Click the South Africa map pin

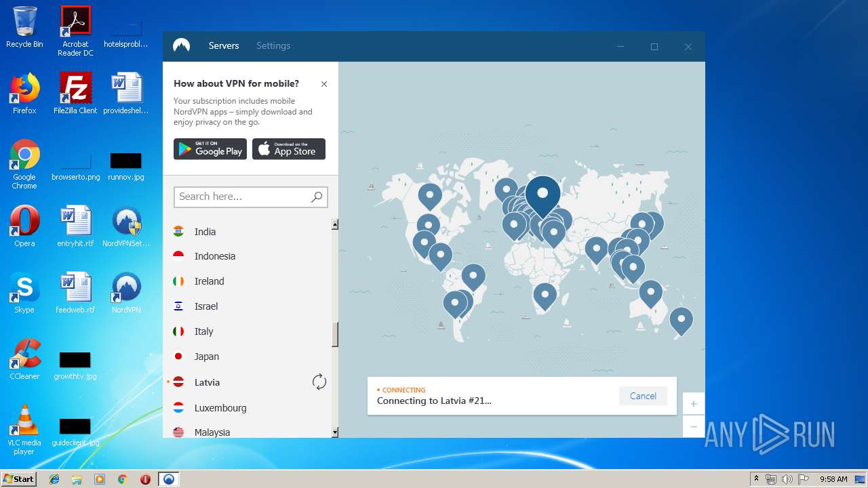[x=545, y=297]
